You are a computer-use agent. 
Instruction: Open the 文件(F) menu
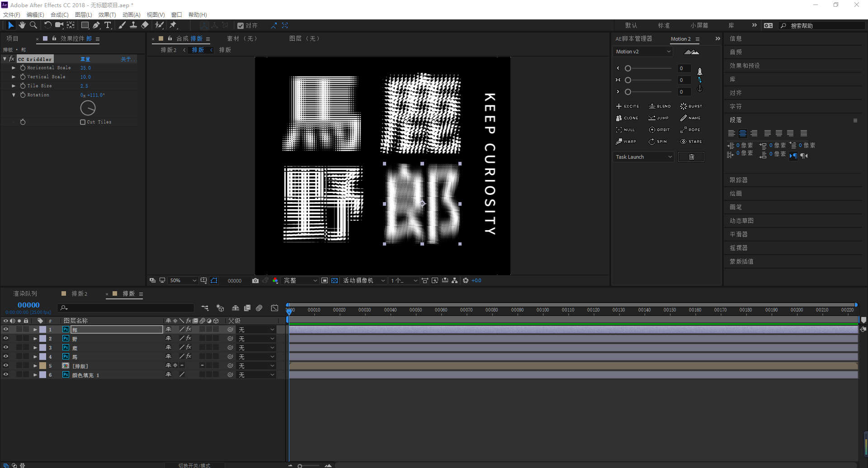[x=11, y=15]
